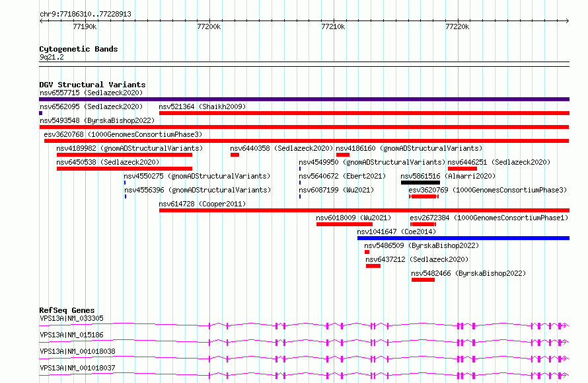Open nsv4186160 (gnomADStructuralVariants) label
588x383 pixels.
tap(409, 148)
